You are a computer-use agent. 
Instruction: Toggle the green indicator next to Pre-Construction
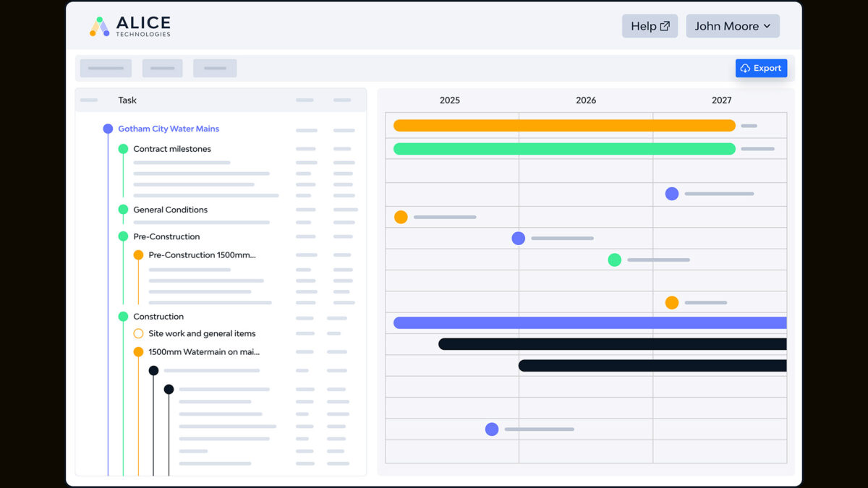(x=123, y=236)
